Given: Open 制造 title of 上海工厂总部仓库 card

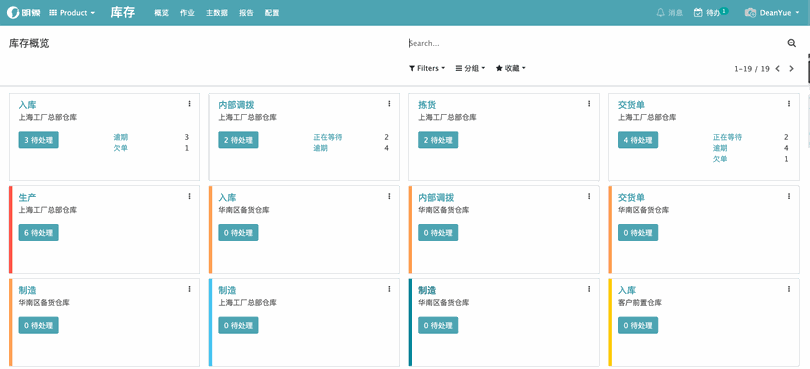Looking at the screenshot, I should 227,290.
